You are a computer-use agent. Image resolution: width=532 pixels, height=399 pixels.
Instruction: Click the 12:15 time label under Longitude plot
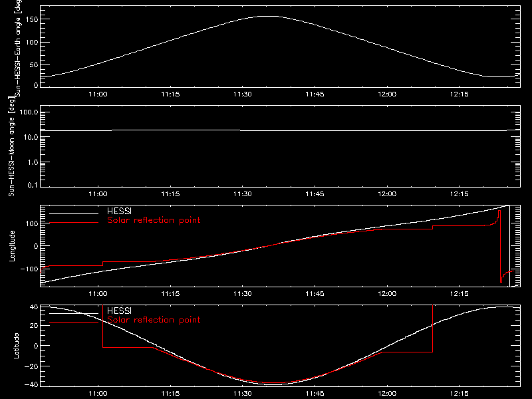tap(460, 294)
